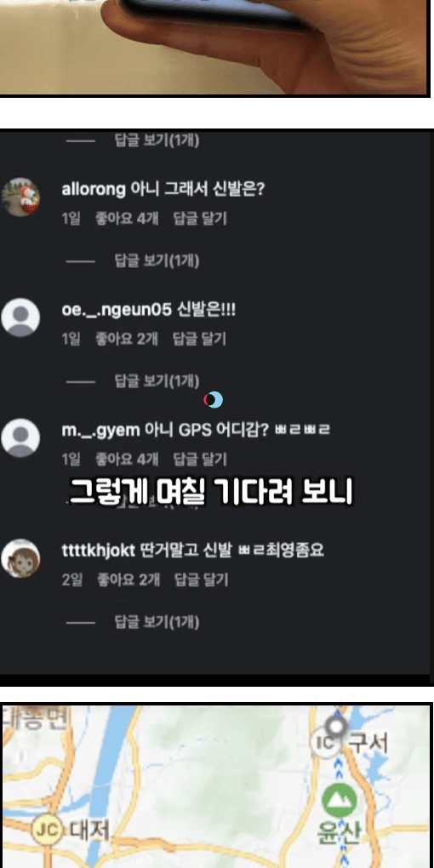Expand the topmost 답글 보기(1개) replies
Screen dimensions: 434x868
tap(157, 140)
